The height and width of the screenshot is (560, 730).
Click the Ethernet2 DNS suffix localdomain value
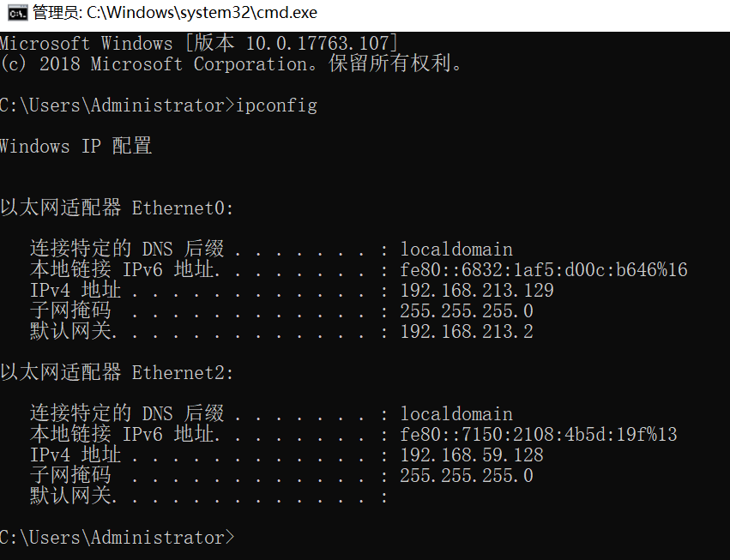click(x=456, y=414)
